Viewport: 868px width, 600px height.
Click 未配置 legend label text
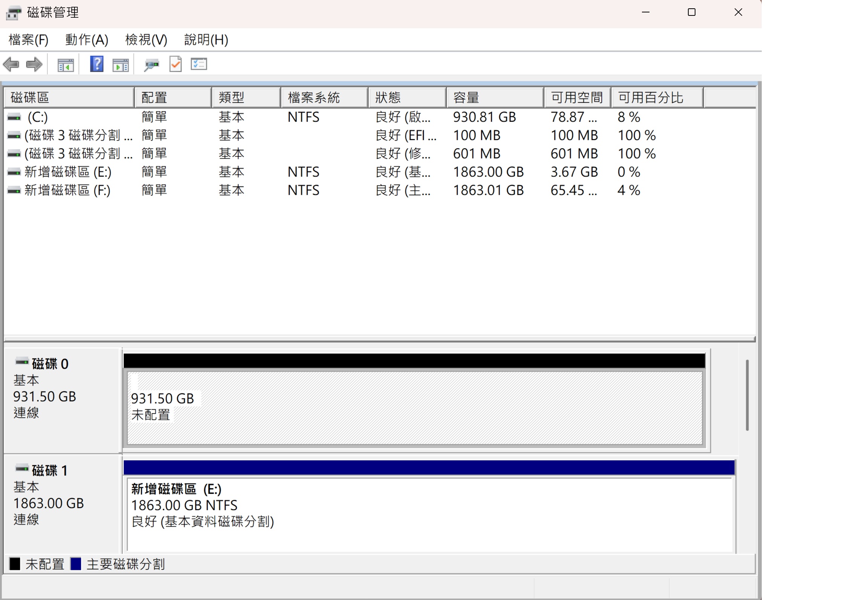tap(45, 564)
